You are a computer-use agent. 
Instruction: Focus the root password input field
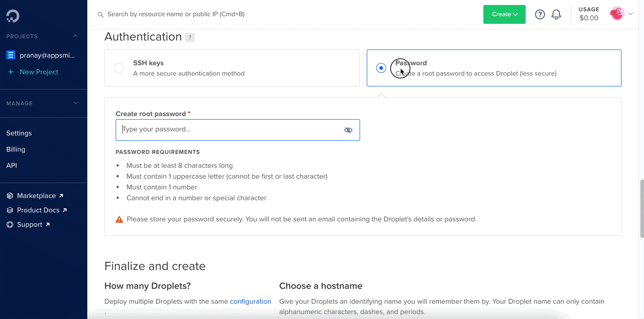[230, 130]
